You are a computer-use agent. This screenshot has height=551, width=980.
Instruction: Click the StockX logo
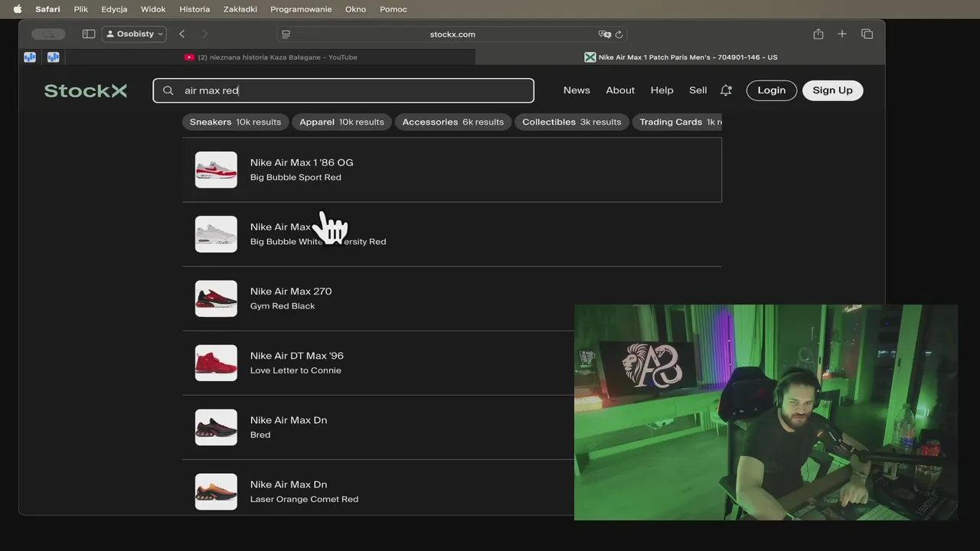[86, 90]
